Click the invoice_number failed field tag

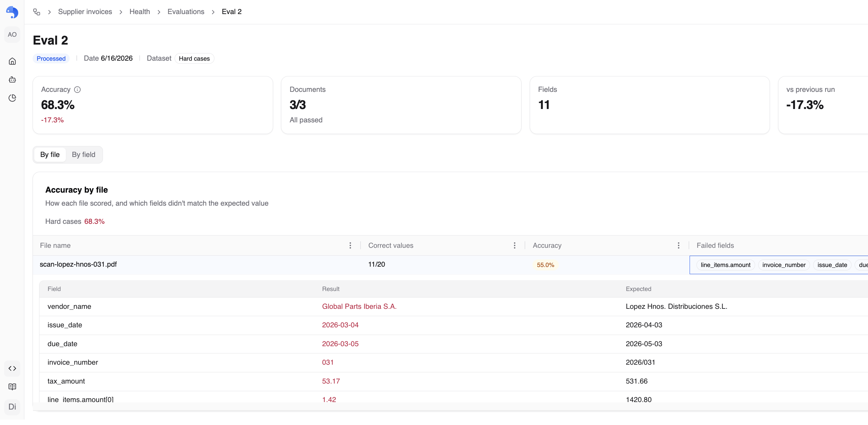pyautogui.click(x=784, y=265)
